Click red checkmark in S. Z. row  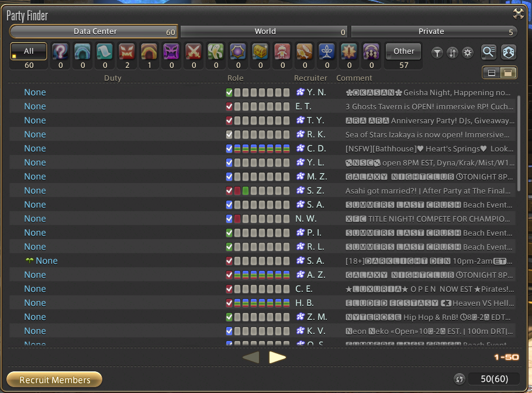tap(229, 191)
